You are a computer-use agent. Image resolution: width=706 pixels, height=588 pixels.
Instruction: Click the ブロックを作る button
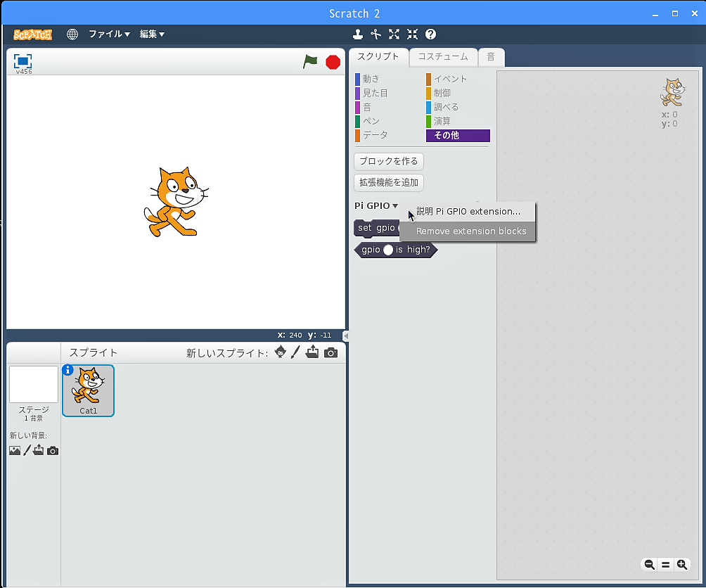[x=389, y=161]
